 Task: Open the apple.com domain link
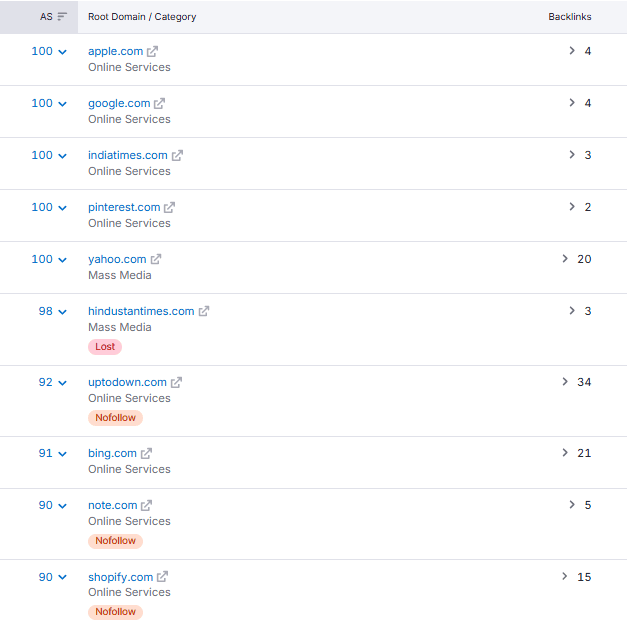tap(116, 51)
